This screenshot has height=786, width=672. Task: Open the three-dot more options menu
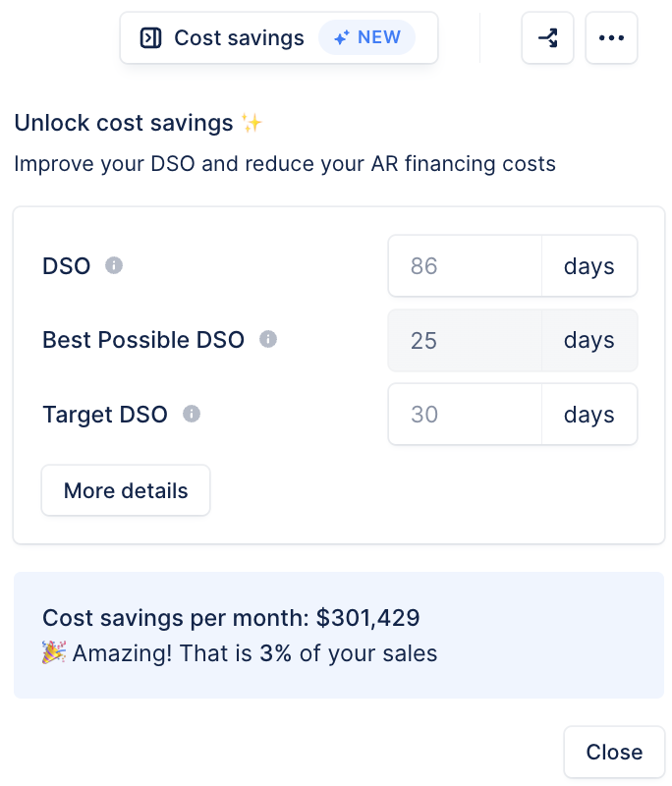click(611, 38)
